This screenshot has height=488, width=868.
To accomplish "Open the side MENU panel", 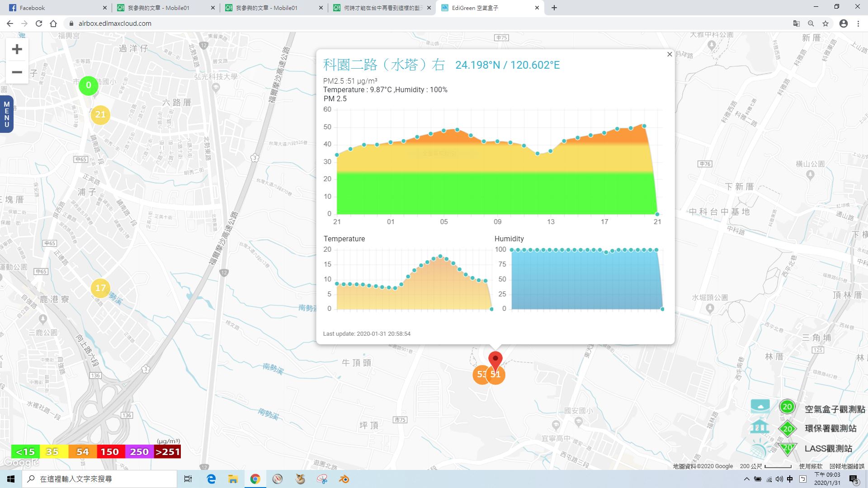I will point(6,114).
